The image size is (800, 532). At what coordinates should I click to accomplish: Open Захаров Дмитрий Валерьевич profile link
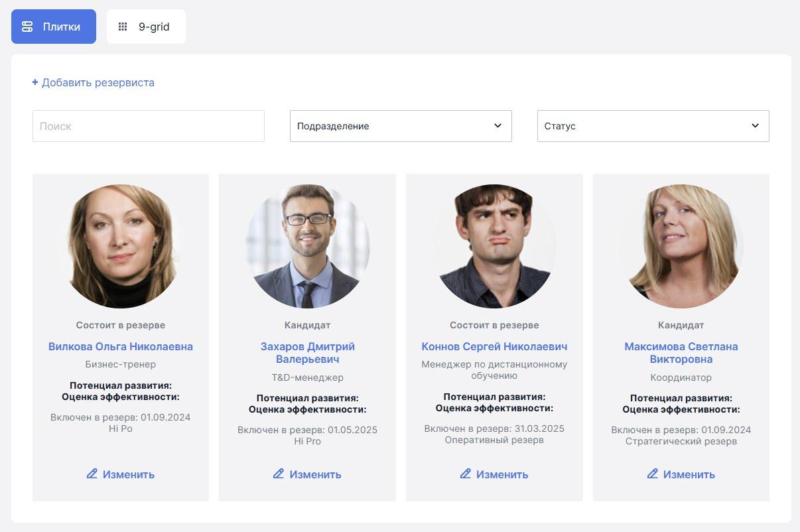(307, 353)
